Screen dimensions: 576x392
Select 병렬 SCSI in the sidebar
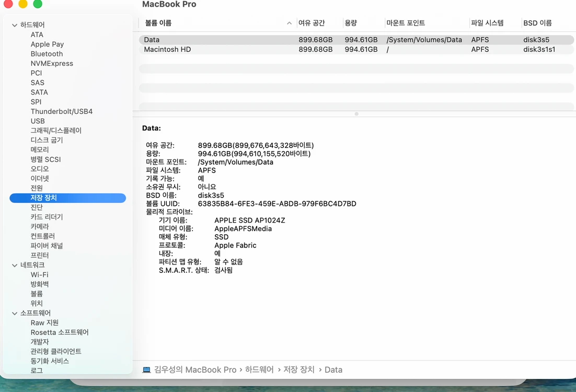[45, 159]
